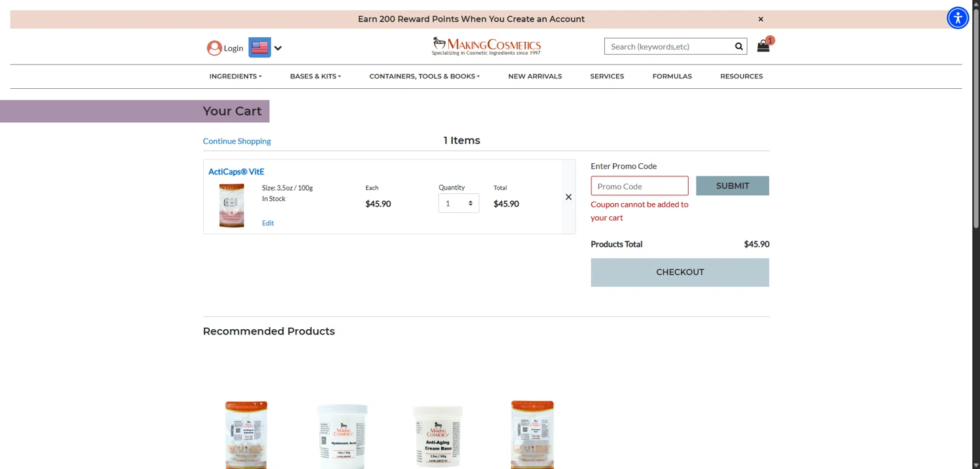
Task: Select the US flag country icon
Action: point(260,47)
